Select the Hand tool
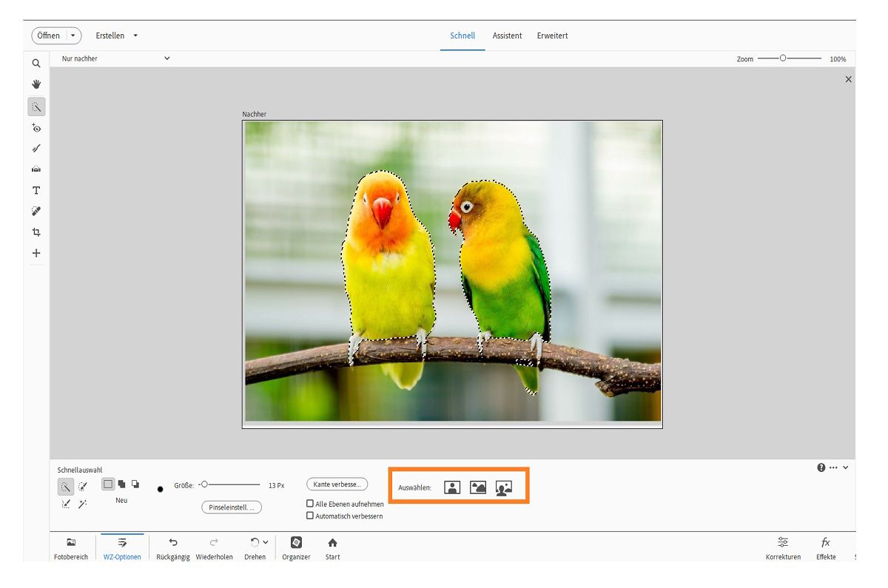Screen dimensions: 888x588 click(36, 84)
